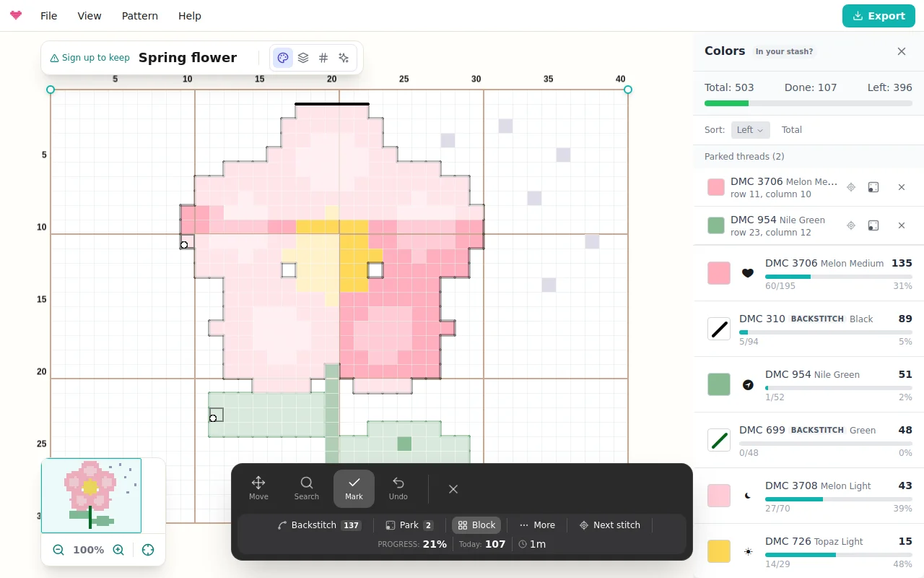This screenshot has width=924, height=578.
Task: Zoom out of the pattern
Action: pos(58,550)
